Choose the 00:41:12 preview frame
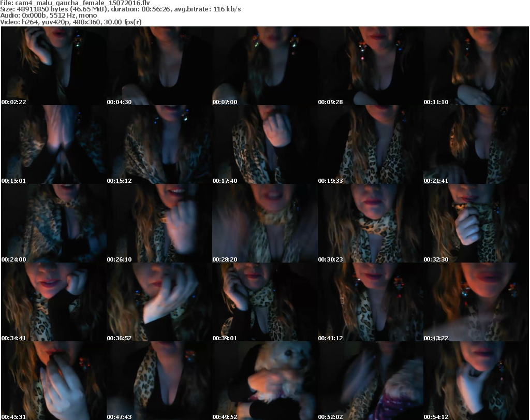Screen dimensions: 530x420 click(371, 302)
